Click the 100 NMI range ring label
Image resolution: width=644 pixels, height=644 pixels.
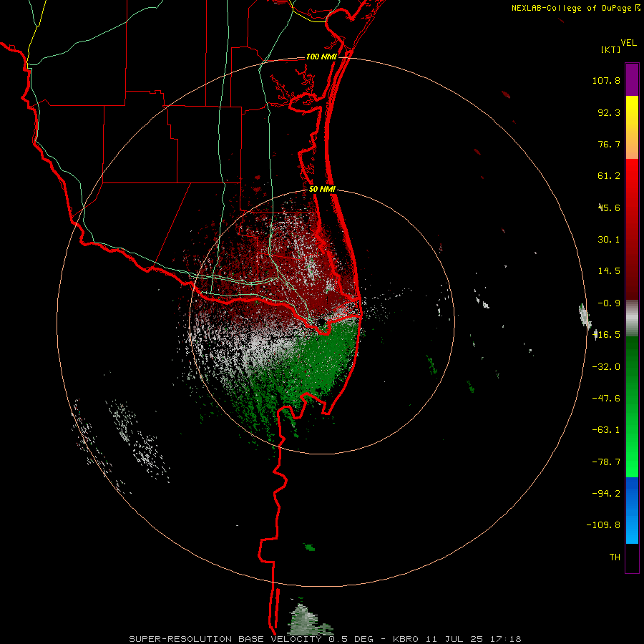[x=321, y=57]
